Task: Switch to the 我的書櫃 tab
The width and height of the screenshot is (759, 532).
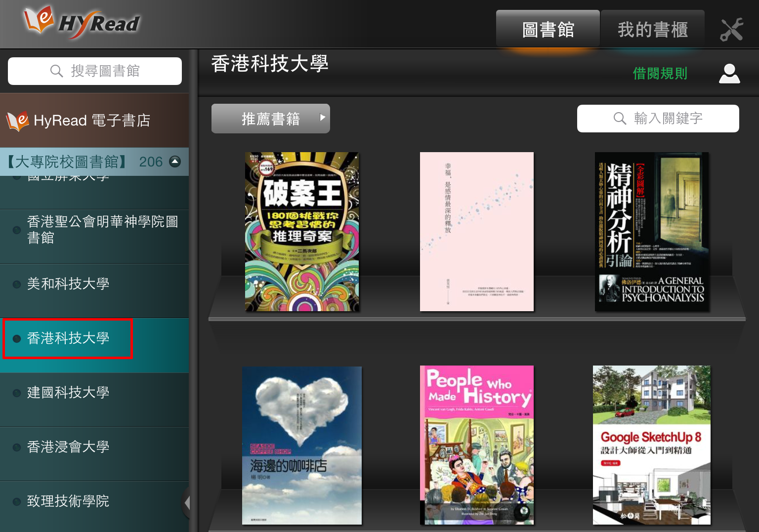Action: click(652, 28)
